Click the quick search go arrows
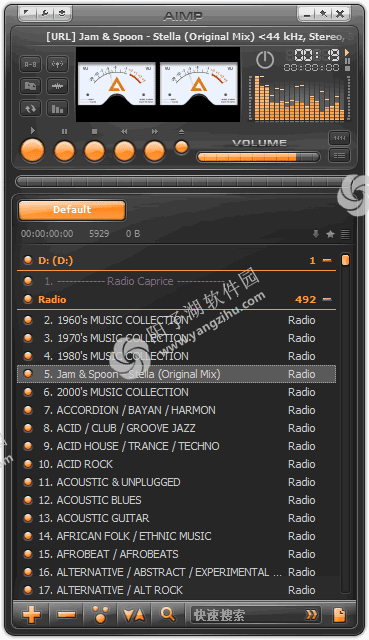 pos(311,615)
